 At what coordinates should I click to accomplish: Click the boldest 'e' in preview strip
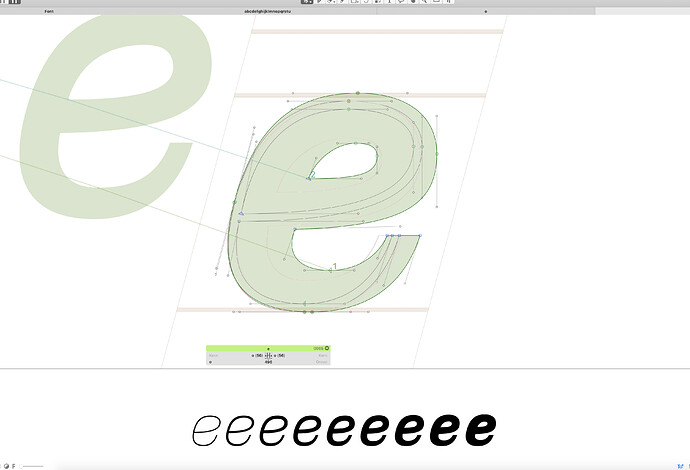click(x=479, y=430)
